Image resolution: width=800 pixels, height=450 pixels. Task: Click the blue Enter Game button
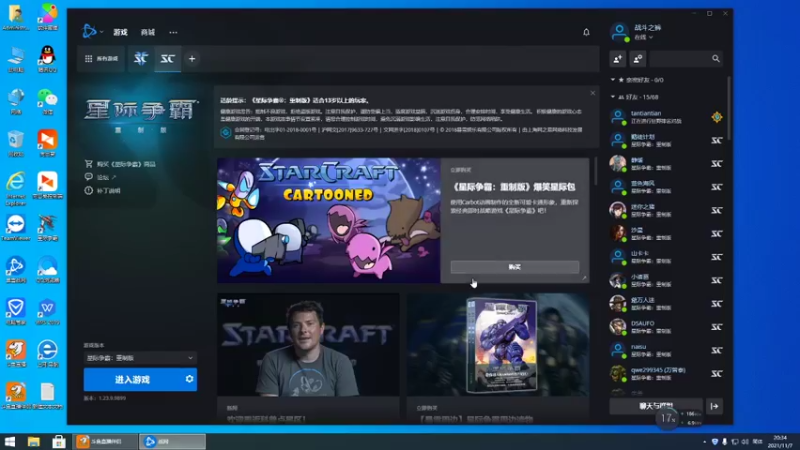(133, 379)
